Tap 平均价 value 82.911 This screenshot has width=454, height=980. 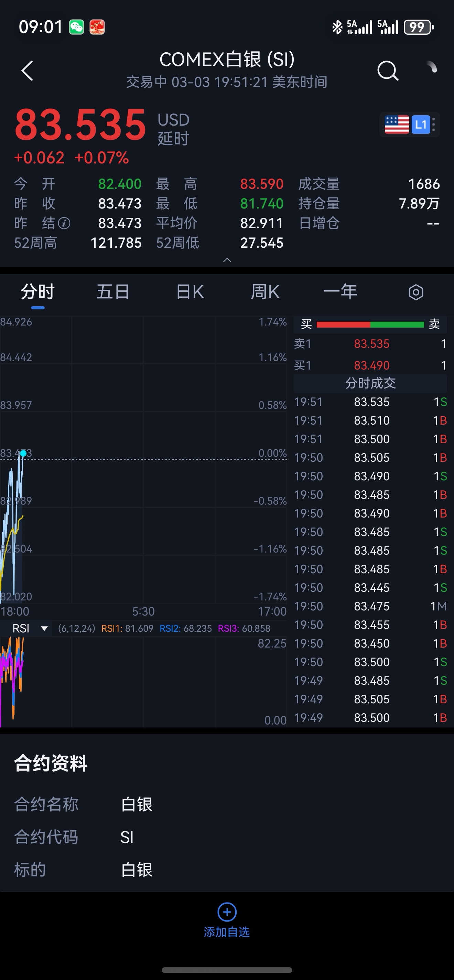(262, 223)
